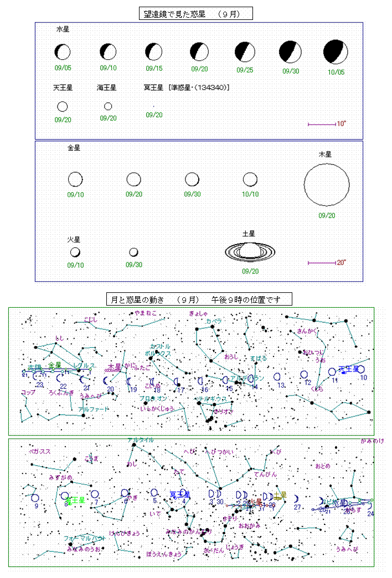Click the てんびん constellation label
The height and width of the screenshot is (578, 392).
click(265, 474)
